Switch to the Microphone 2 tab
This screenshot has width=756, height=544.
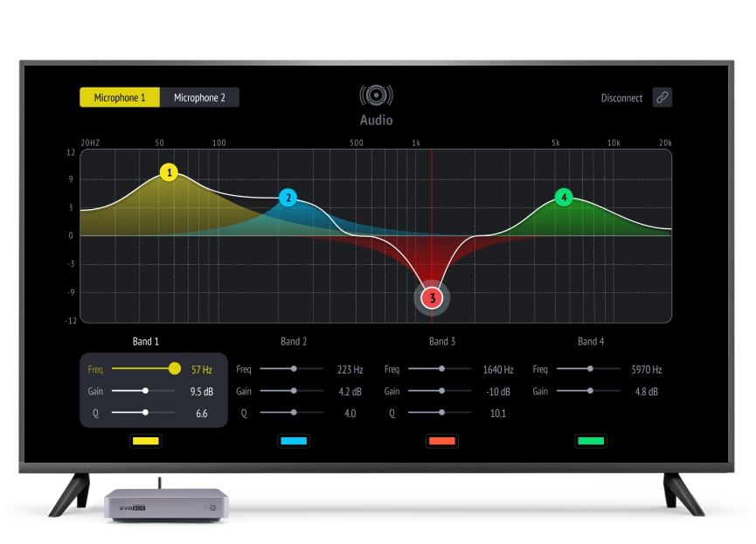[199, 98]
